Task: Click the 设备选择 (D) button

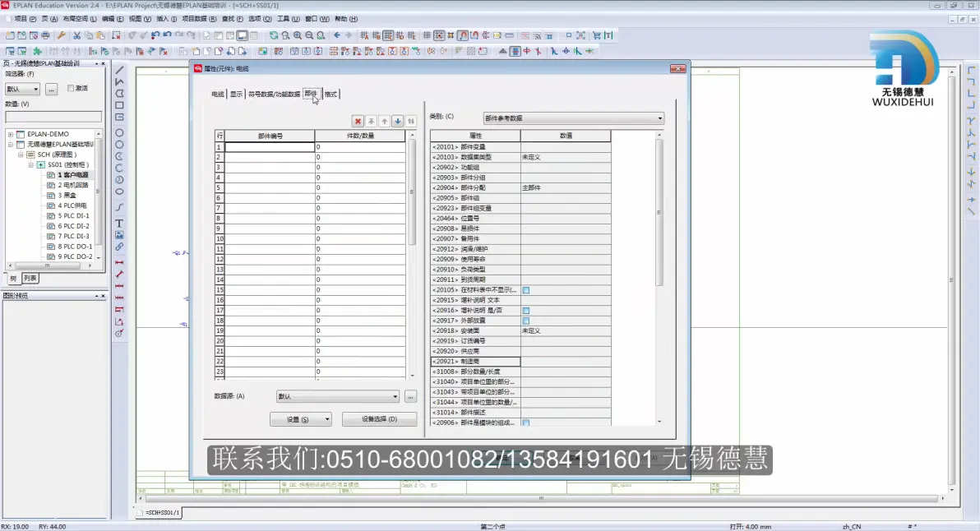Action: [379, 419]
